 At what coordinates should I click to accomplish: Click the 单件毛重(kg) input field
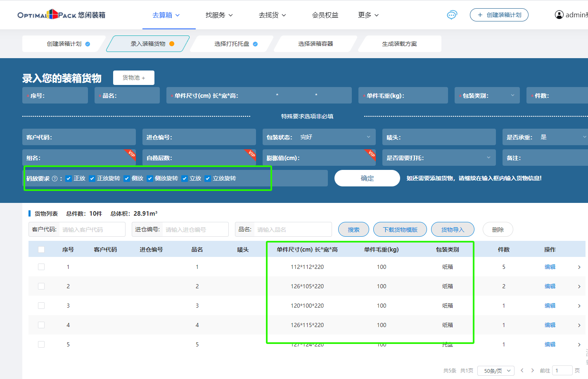[x=403, y=95]
